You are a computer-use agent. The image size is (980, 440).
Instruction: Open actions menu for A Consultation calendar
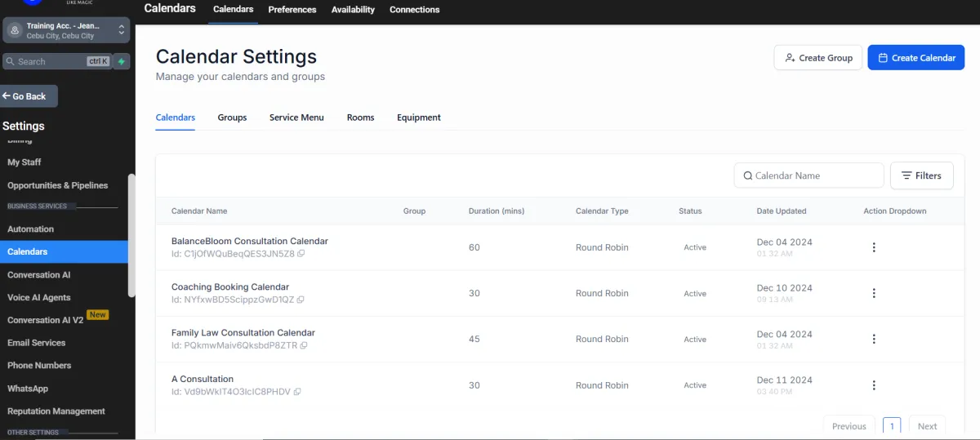[874, 385]
